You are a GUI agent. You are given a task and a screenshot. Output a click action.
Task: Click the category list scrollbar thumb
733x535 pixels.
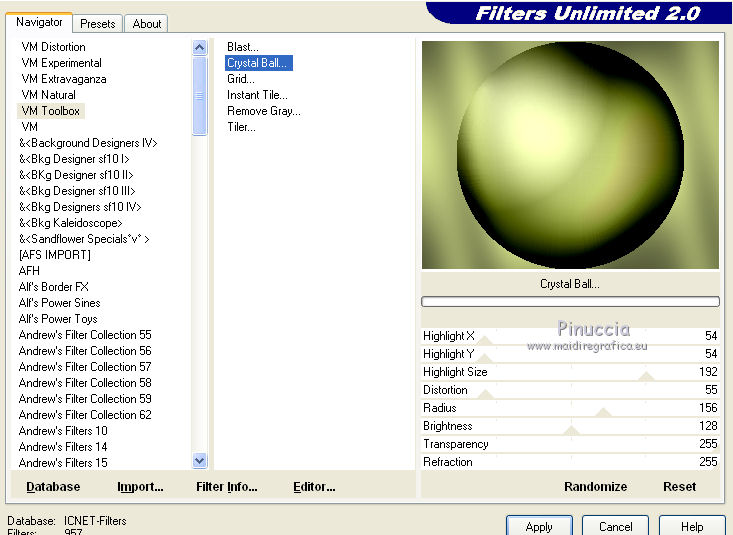[200, 96]
